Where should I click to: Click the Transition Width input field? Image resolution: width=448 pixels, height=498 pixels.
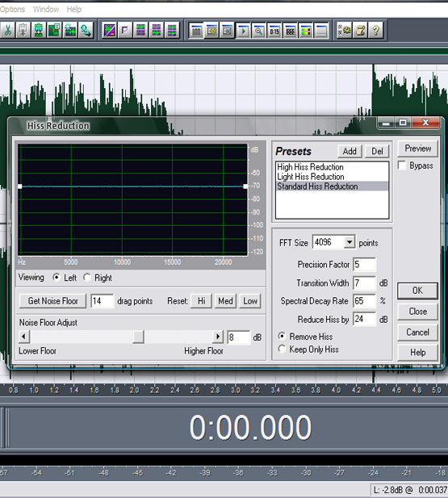[x=364, y=283]
